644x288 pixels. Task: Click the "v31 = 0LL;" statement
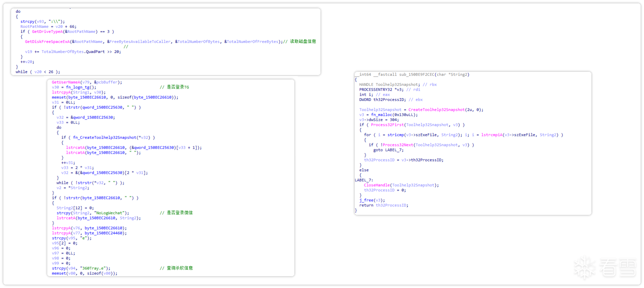point(63,102)
